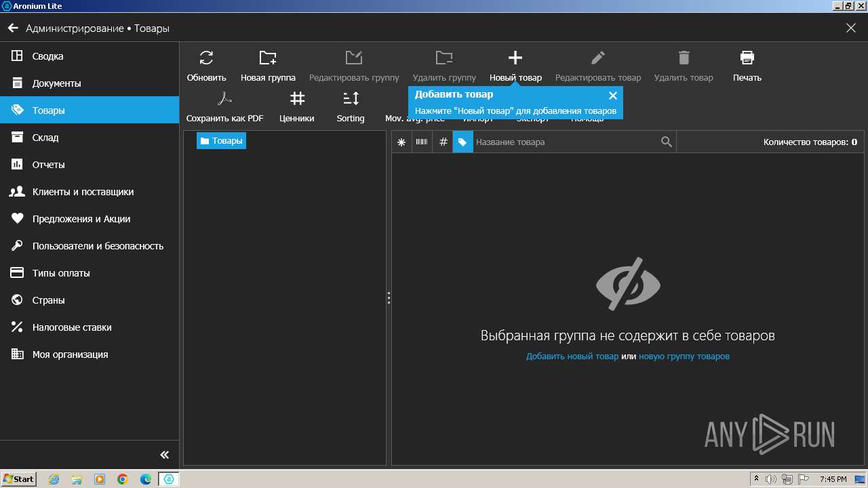Click the Количество товаров counter text
The width and height of the screenshot is (868, 488).
pyautogui.click(x=810, y=142)
